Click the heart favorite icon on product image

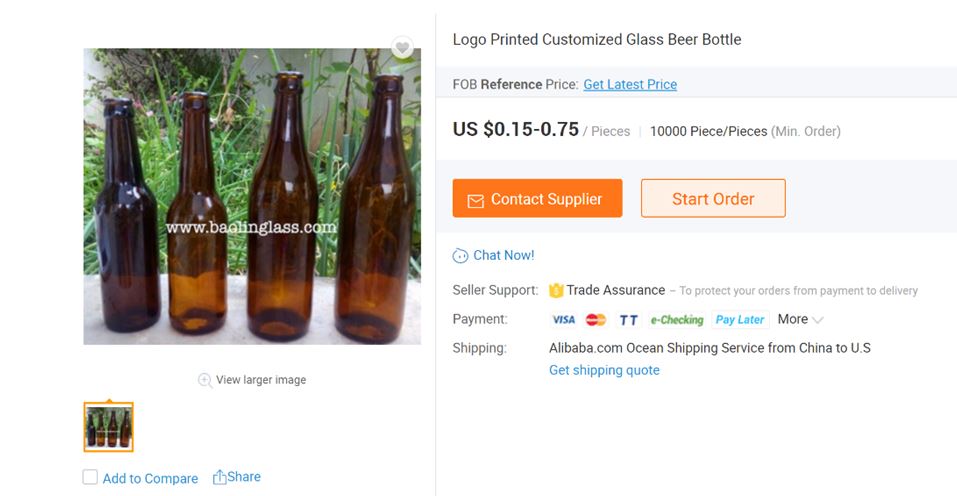[x=401, y=48]
